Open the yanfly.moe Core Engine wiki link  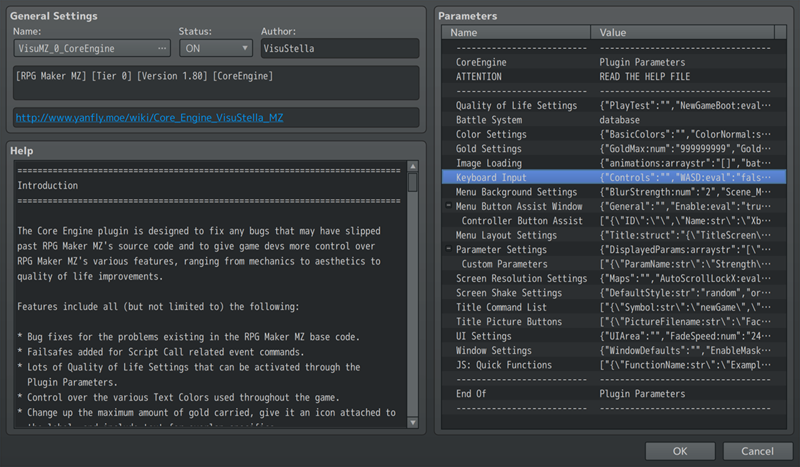(149, 117)
